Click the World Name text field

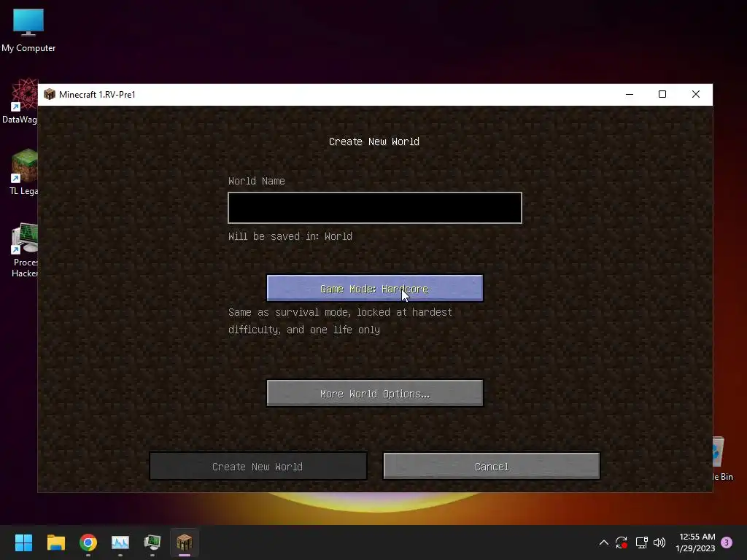pos(374,208)
